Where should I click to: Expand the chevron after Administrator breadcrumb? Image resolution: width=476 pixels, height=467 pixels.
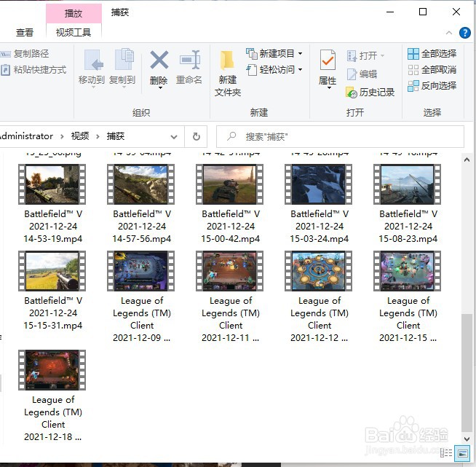[62, 136]
